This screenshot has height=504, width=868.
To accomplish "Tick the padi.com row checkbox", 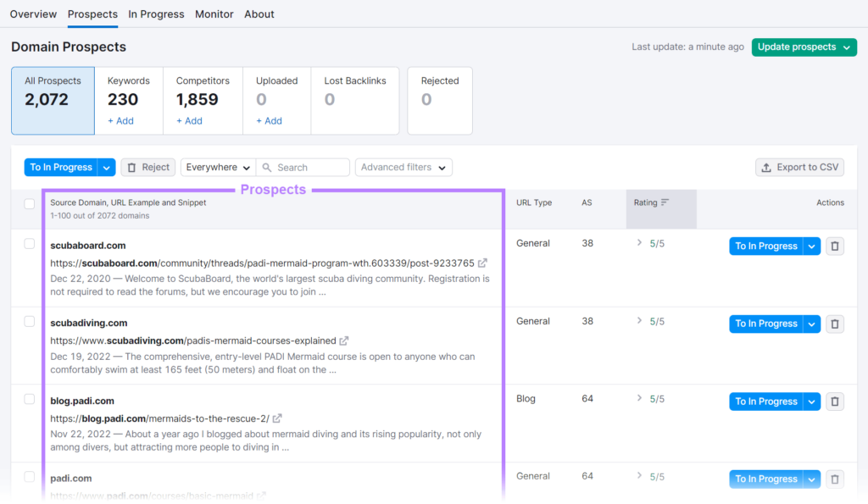I will point(30,476).
